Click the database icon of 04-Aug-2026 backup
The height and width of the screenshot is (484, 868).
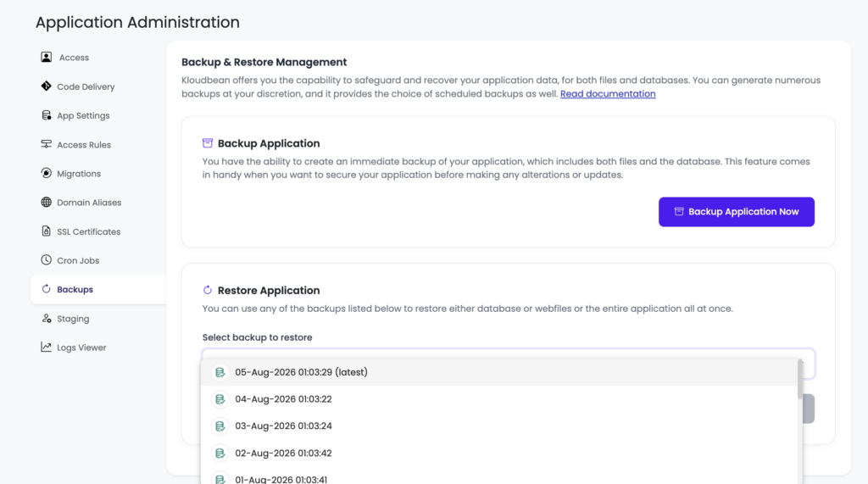tap(220, 398)
